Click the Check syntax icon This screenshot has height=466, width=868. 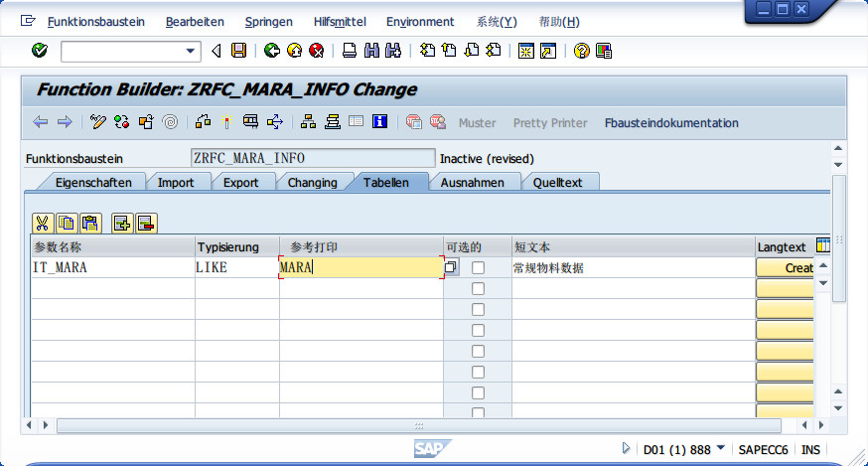point(203,122)
